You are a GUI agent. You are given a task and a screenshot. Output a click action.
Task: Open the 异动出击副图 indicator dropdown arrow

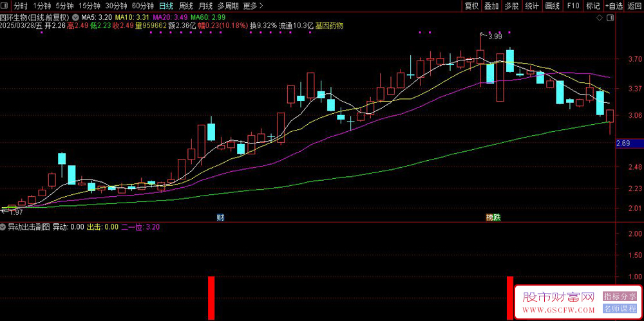coord(4,227)
